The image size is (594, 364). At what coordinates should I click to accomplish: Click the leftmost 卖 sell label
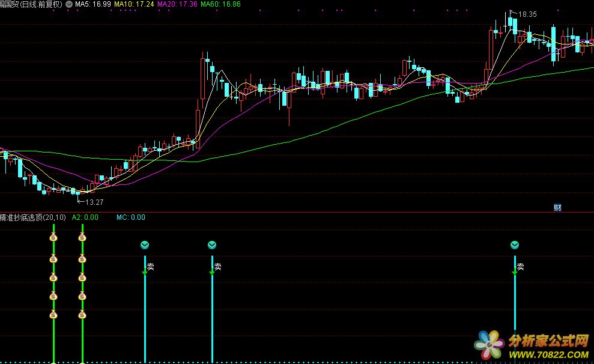coord(150,267)
